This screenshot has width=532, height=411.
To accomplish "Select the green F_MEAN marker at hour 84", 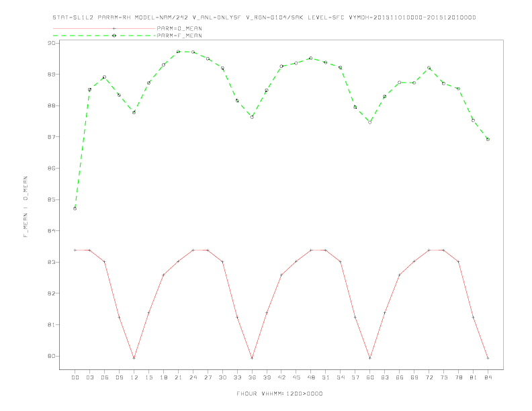I will [488, 140].
